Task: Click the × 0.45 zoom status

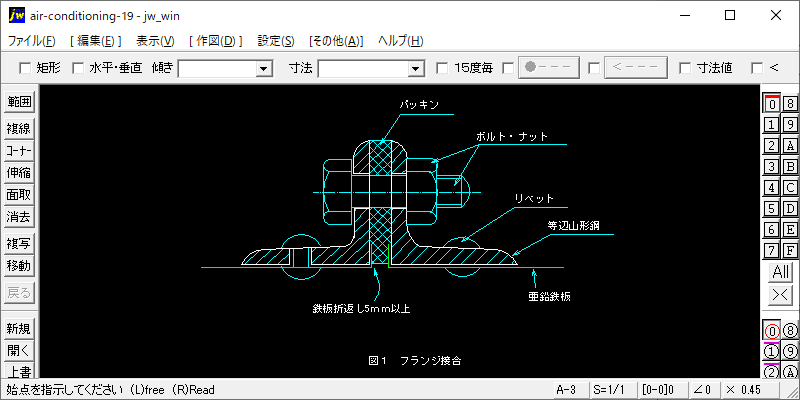Action: click(750, 390)
